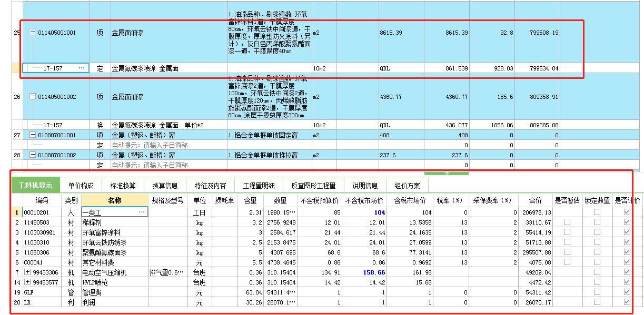Switch to the 反查图形工程量 tab
644x315 pixels.
point(313,186)
